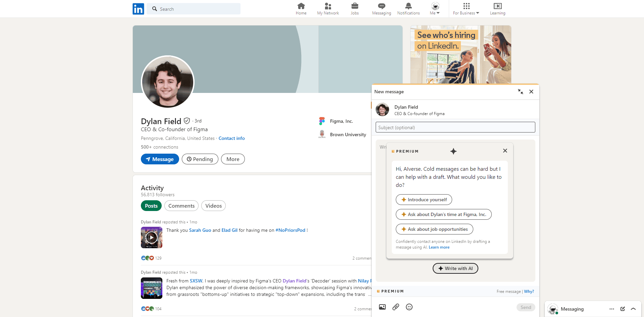Collapse the Messaging panel
The image size is (644, 317).
(x=634, y=309)
